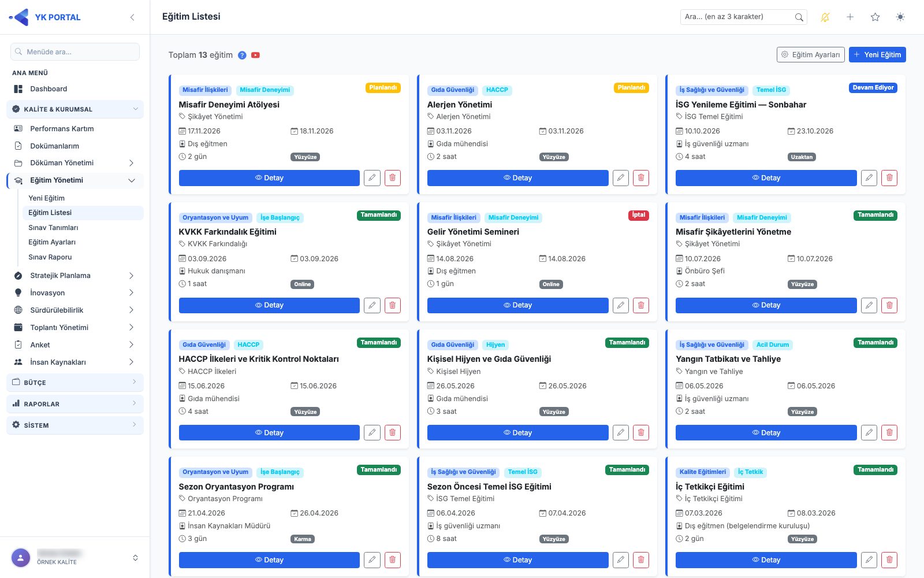This screenshot has height=578, width=924.
Task: Open the YouTube video help icon
Action: point(255,55)
